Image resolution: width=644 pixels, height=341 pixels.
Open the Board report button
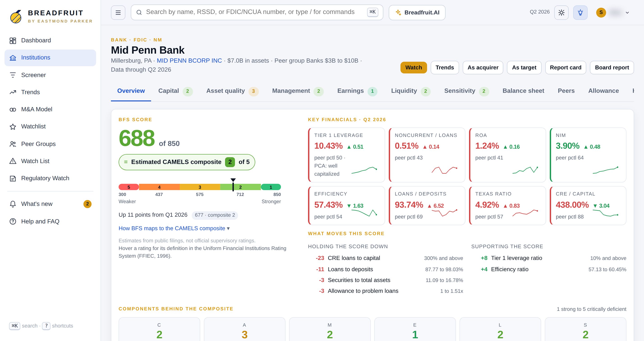click(x=612, y=67)
